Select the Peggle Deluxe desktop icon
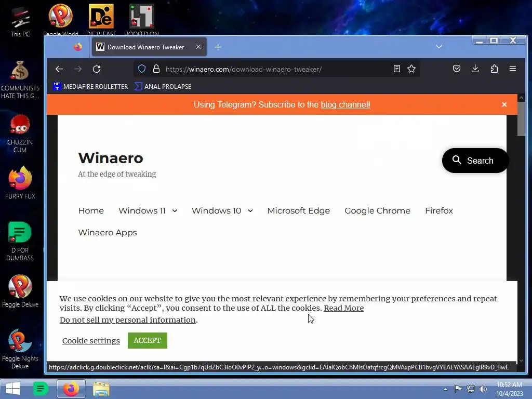The height and width of the screenshot is (399, 532). (20, 291)
